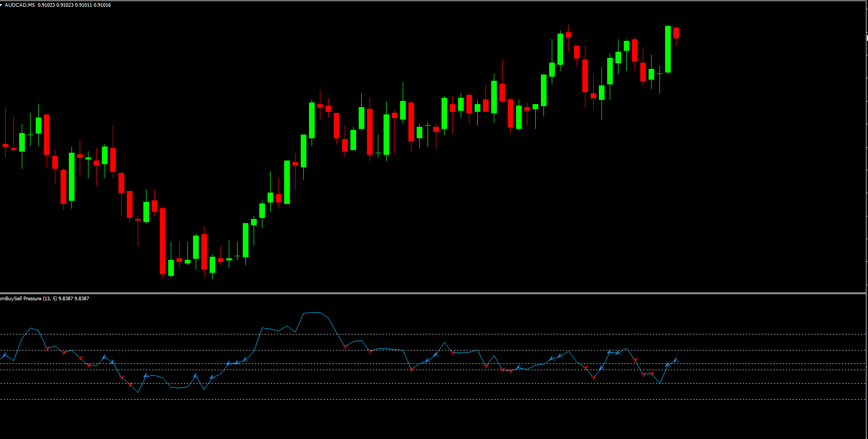868x439 pixels.
Task: Click the opening price value 0.91023 in the header
Action: tap(46, 5)
